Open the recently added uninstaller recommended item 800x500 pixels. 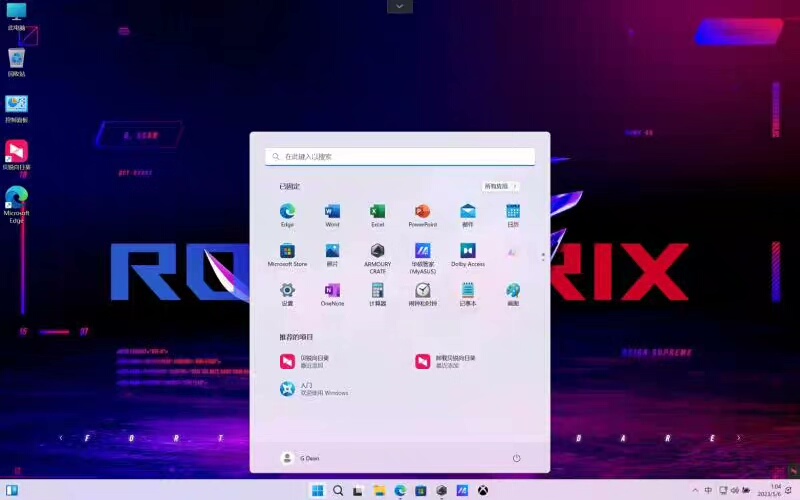pos(445,361)
